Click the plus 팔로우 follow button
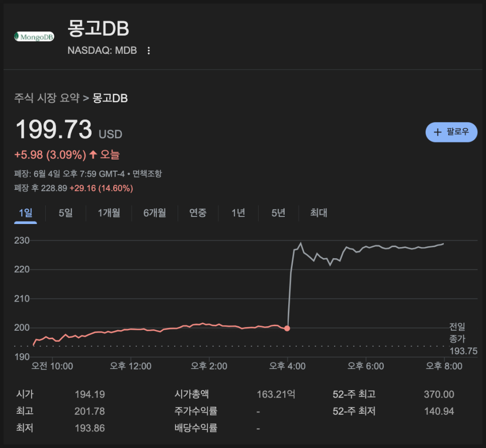This screenshot has width=486, height=448. [x=451, y=132]
